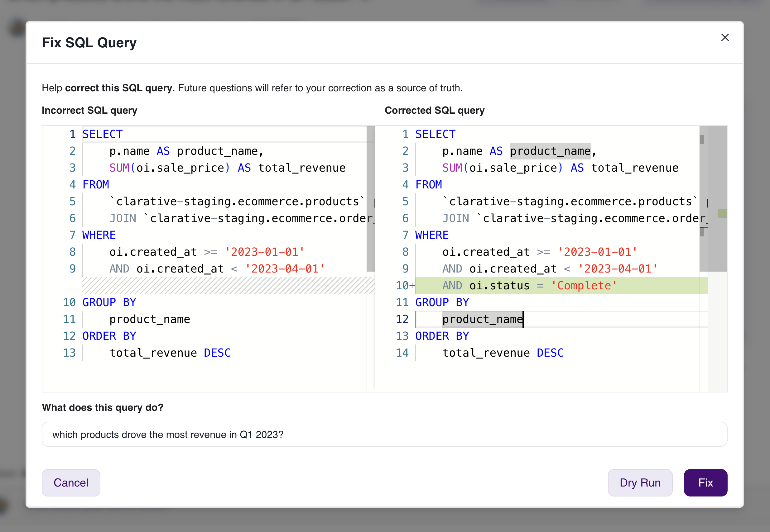Click 'GROUP BY' in corrected query

[442, 302]
